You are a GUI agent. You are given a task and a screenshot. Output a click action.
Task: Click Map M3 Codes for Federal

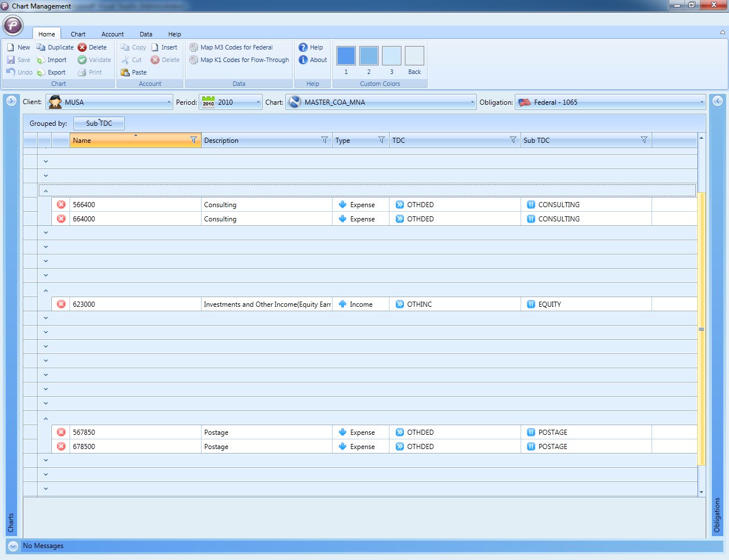pyautogui.click(x=236, y=47)
